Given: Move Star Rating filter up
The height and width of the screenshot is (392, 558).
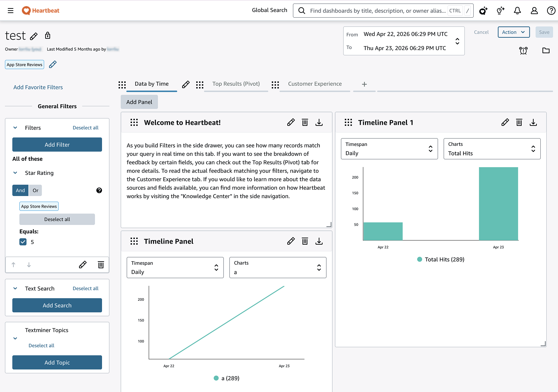Looking at the screenshot, I should tap(13, 265).
